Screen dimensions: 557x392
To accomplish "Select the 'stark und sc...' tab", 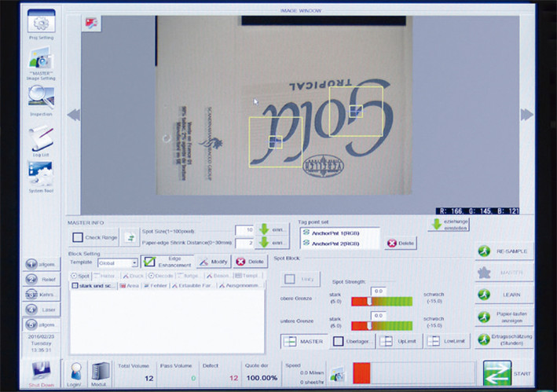I will pyautogui.click(x=93, y=285).
